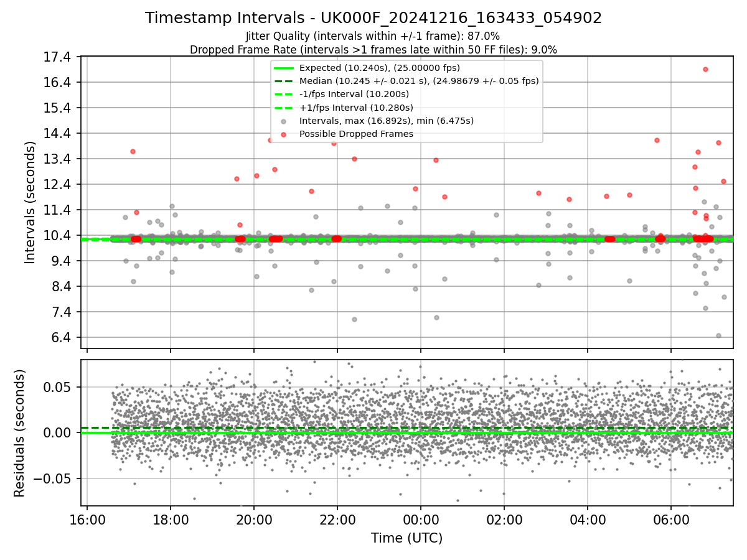Click the 06:00 time tick label
Image resolution: width=747 pixels, height=560 pixels.
pos(671,520)
